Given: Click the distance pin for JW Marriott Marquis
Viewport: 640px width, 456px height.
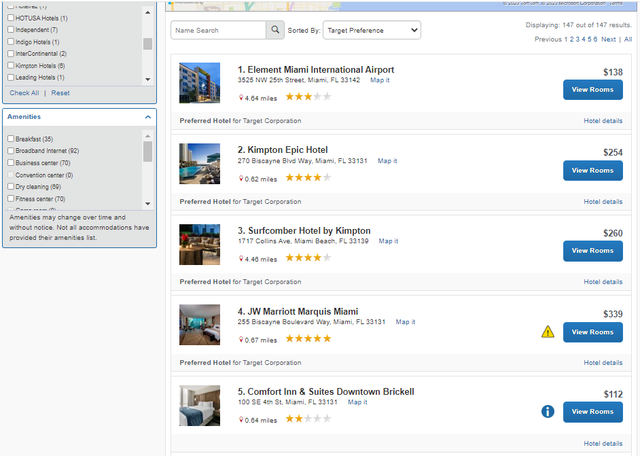Looking at the screenshot, I should coord(241,340).
